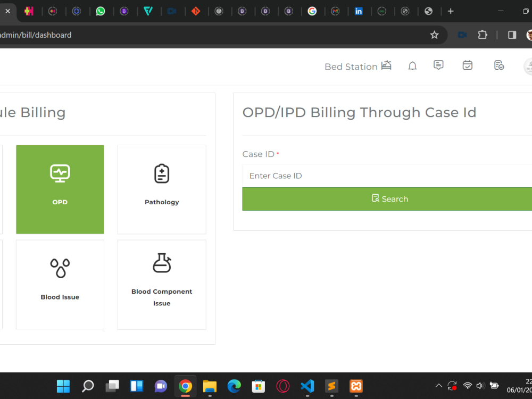Screen dimensions: 532x399
Task: Open the calendar icon in header
Action: (468, 65)
